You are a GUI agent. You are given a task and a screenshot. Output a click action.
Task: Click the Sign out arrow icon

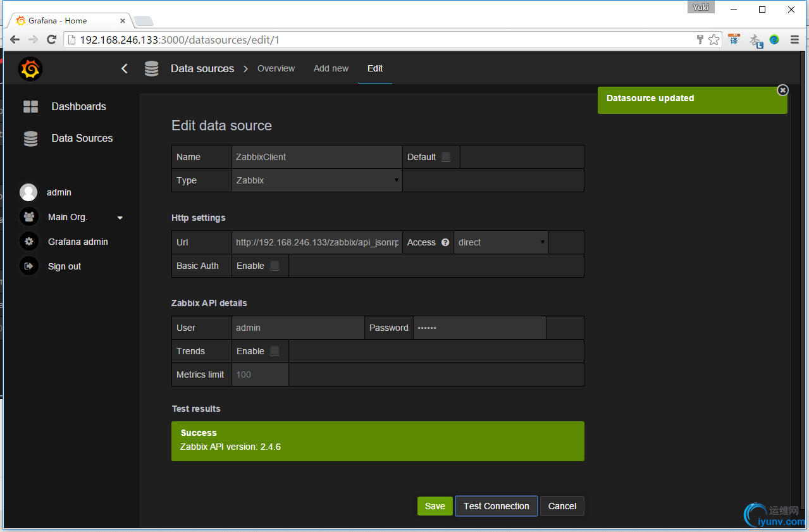coord(28,266)
